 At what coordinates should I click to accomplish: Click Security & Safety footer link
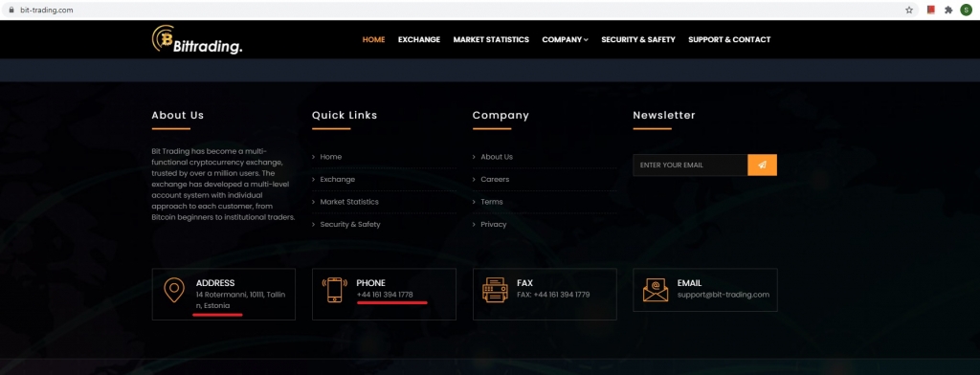click(x=350, y=225)
